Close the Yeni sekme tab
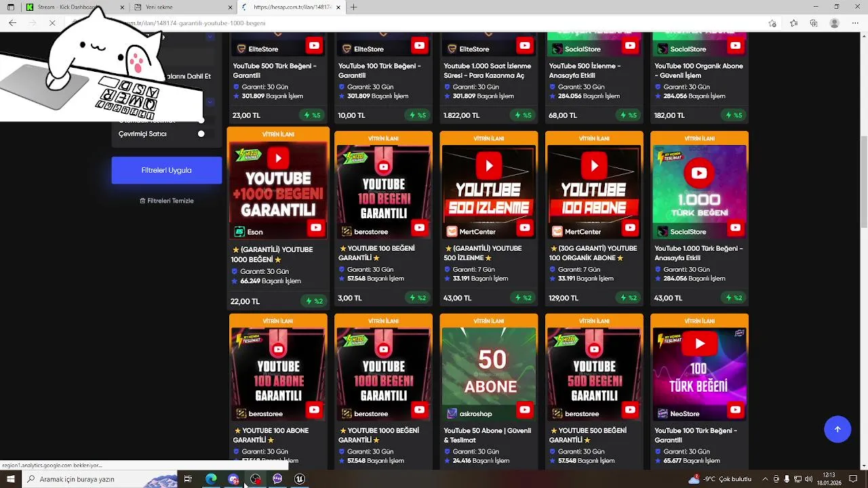 [229, 7]
